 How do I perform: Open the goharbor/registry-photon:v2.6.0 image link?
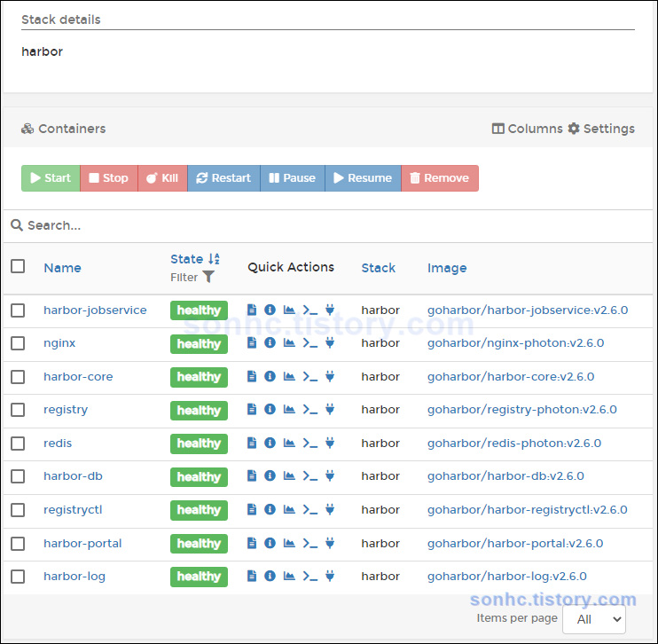pyautogui.click(x=522, y=409)
